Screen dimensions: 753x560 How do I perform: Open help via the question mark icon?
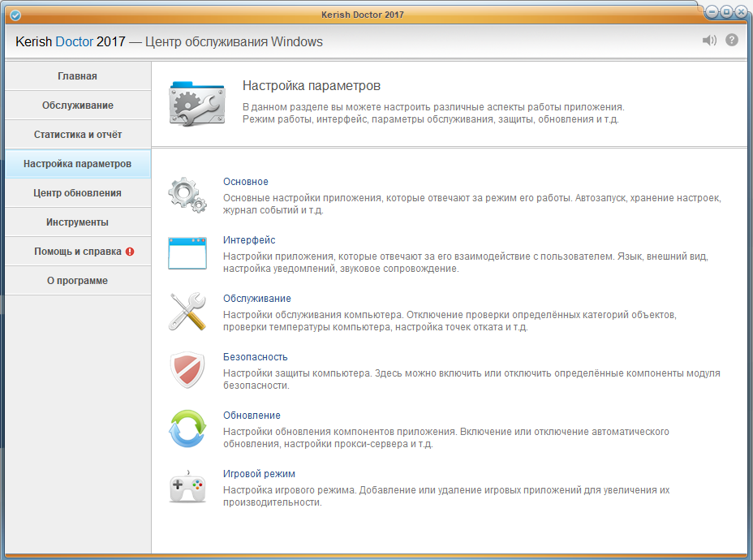point(732,41)
